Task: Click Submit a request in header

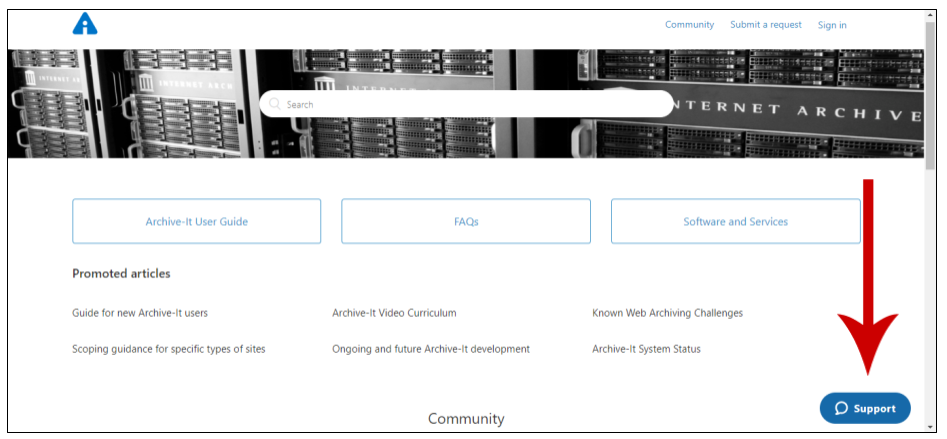Action: point(765,25)
